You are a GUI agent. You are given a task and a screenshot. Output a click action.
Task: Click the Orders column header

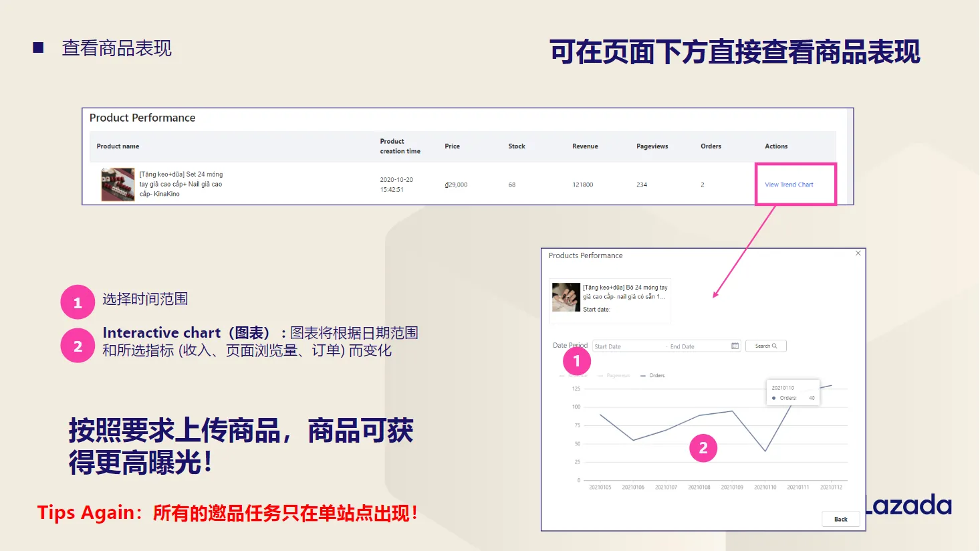point(711,146)
